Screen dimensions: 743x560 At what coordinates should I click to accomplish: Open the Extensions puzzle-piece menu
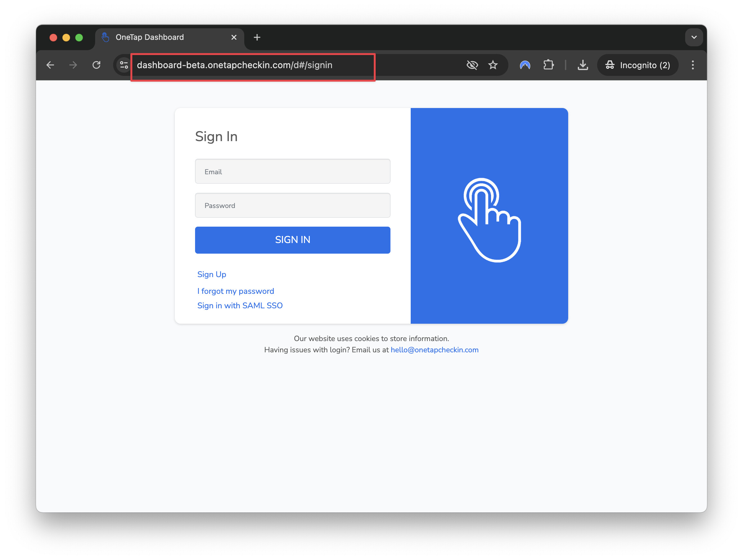coord(548,65)
